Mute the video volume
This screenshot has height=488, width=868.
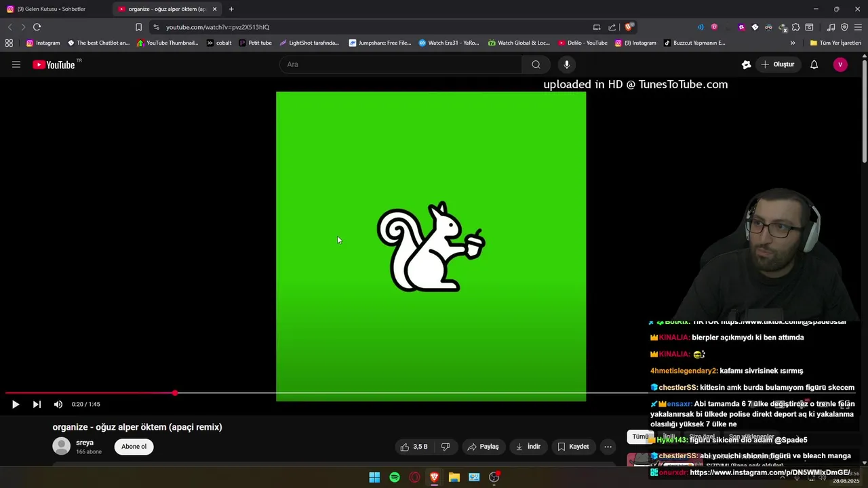pos(58,404)
